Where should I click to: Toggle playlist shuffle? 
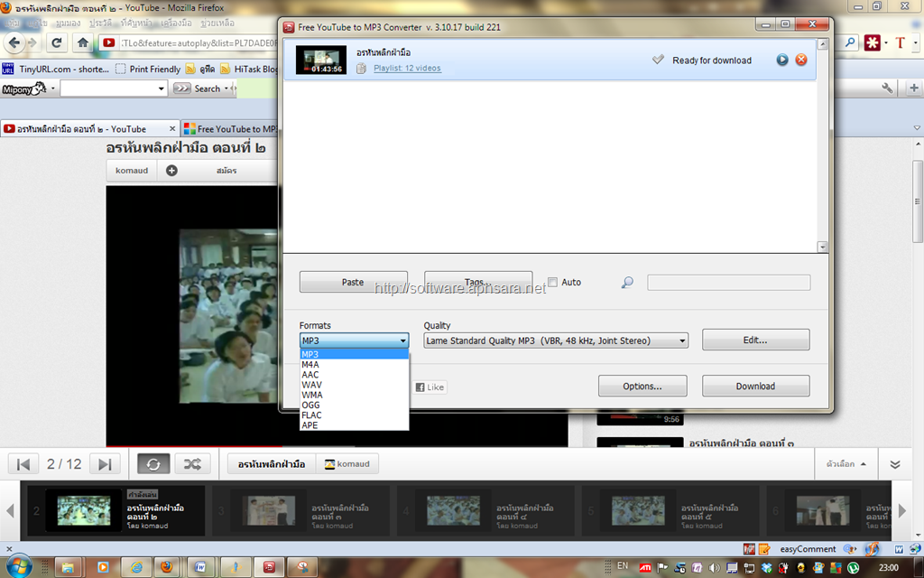[x=192, y=464]
